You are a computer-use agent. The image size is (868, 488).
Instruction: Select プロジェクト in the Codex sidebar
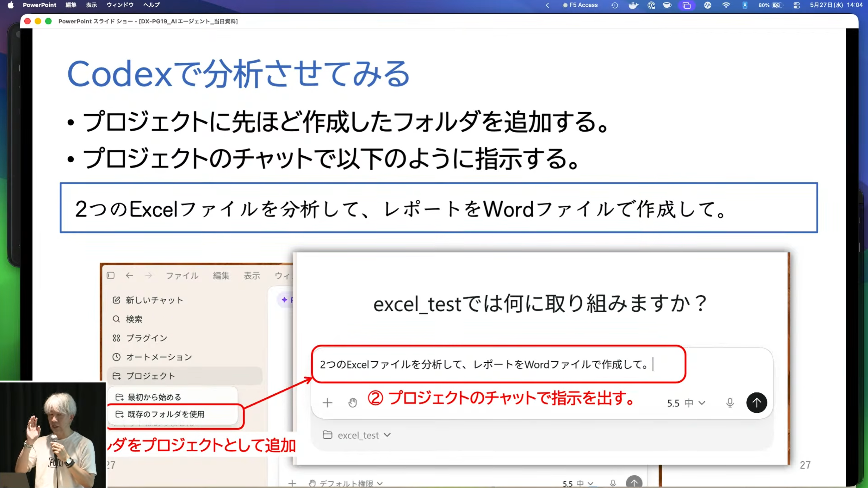185,376
